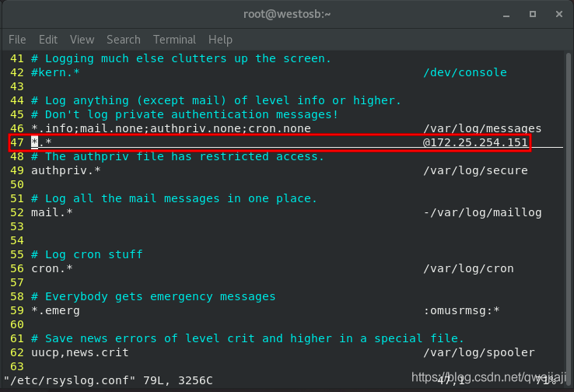Open the File menu
574x392 pixels.
[x=17, y=40]
